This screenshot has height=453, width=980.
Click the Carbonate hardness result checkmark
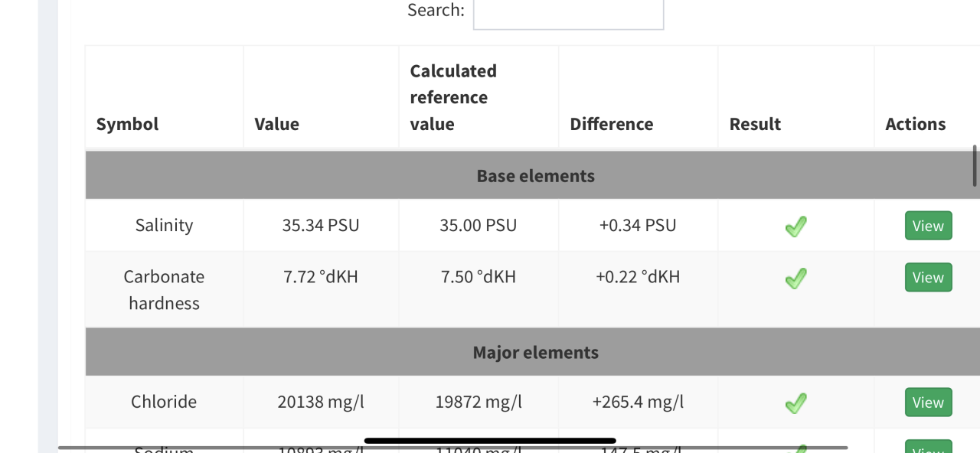point(796,279)
